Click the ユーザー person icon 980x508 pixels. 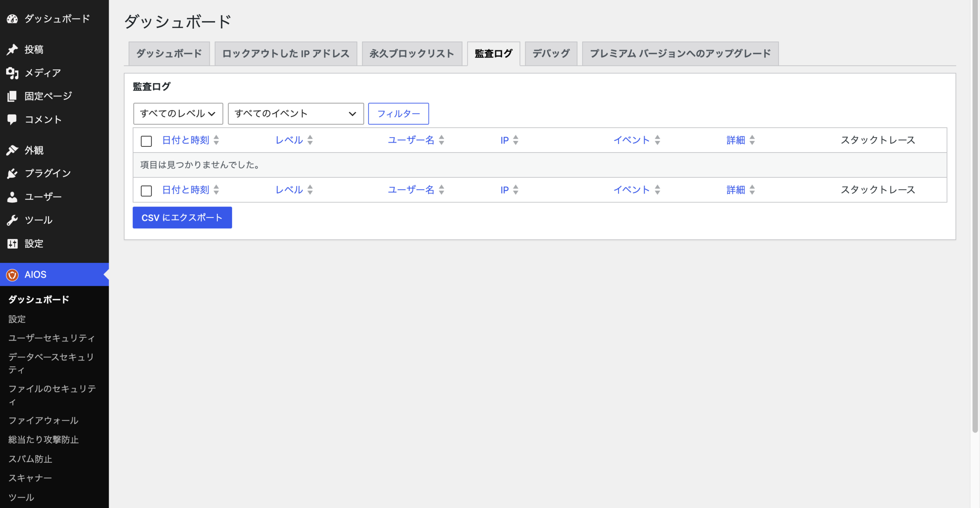[x=12, y=197]
